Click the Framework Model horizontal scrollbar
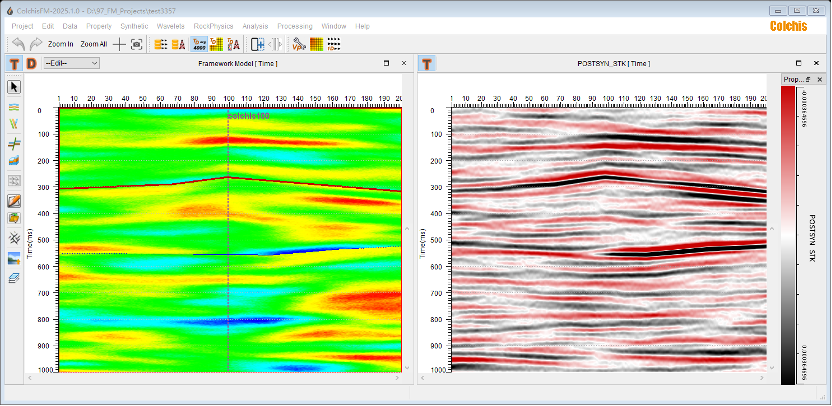Screen dimensions: 832x406 (x=213, y=377)
